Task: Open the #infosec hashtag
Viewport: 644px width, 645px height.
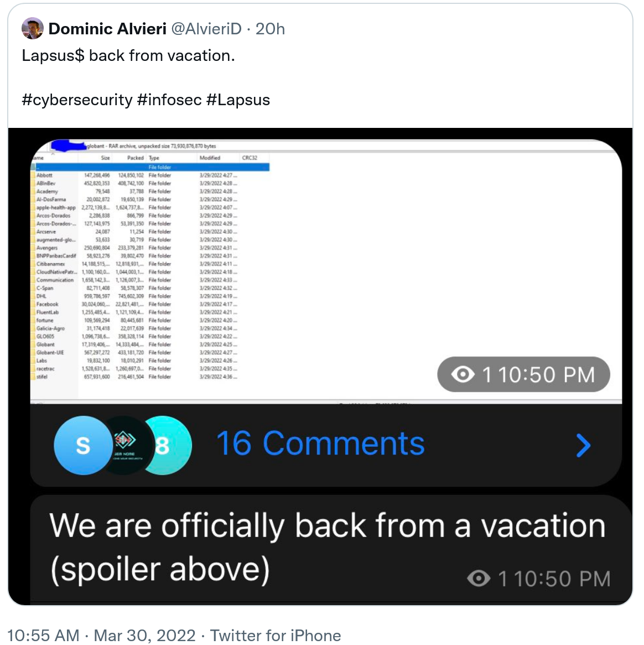Action: click(x=169, y=100)
